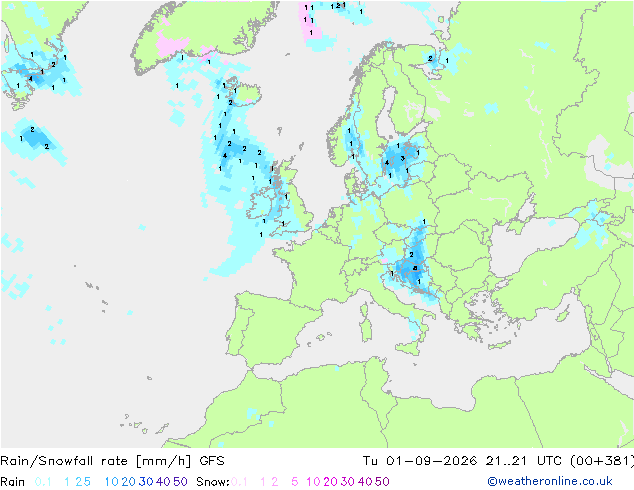
Task: Pick the snow legend 40 color value
Action: (365, 482)
